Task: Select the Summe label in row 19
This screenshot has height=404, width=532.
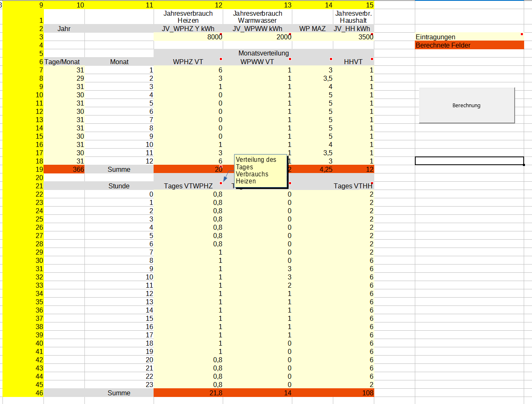Action: click(x=119, y=169)
